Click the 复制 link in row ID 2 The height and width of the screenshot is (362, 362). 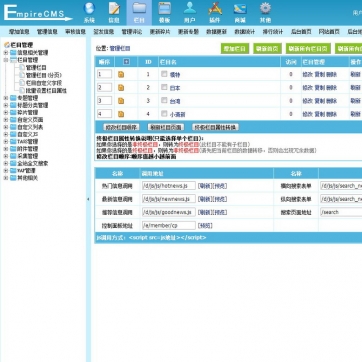pyautogui.click(x=320, y=88)
